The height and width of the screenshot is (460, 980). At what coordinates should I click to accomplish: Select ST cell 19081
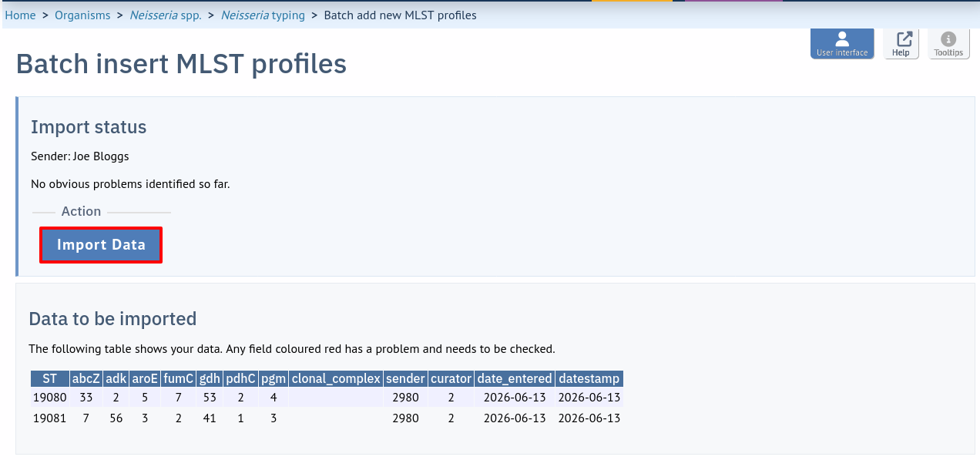pyautogui.click(x=49, y=418)
